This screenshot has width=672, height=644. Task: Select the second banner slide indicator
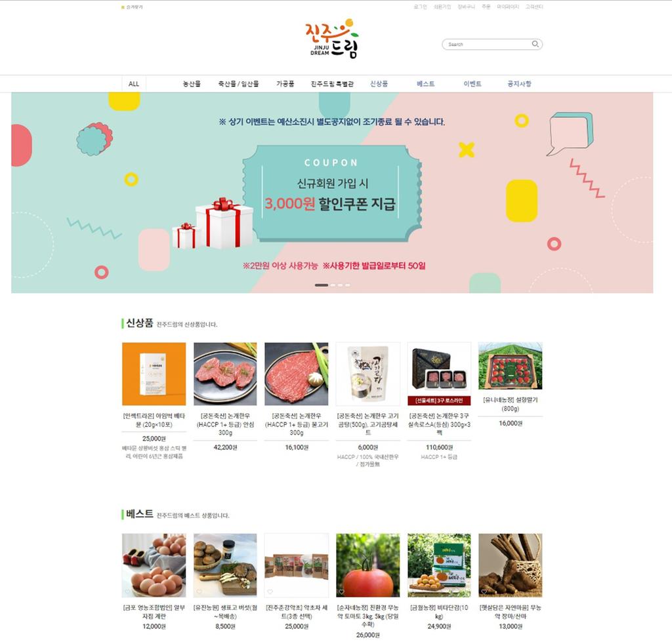click(333, 285)
